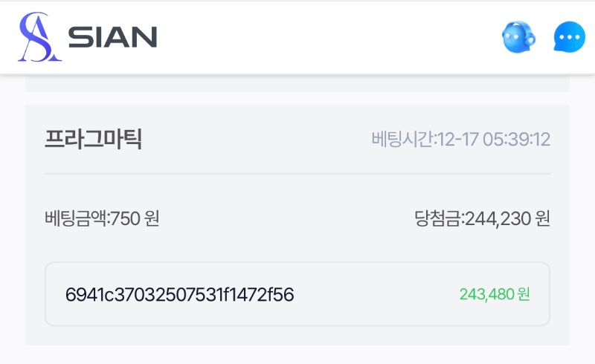This screenshot has height=364, width=595.
Task: Select the 244,230 원 winnings value
Action: (x=507, y=219)
